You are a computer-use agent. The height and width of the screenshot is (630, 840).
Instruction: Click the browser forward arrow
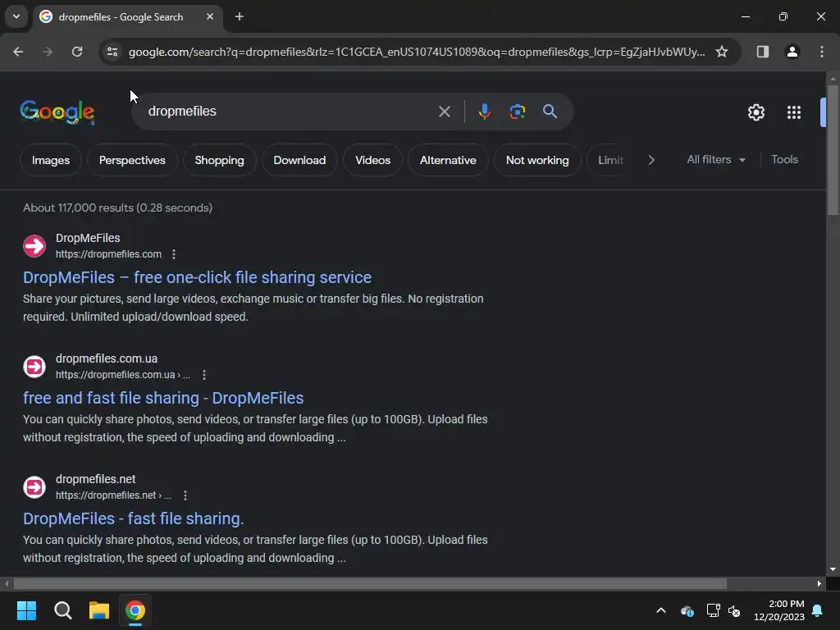click(48, 52)
